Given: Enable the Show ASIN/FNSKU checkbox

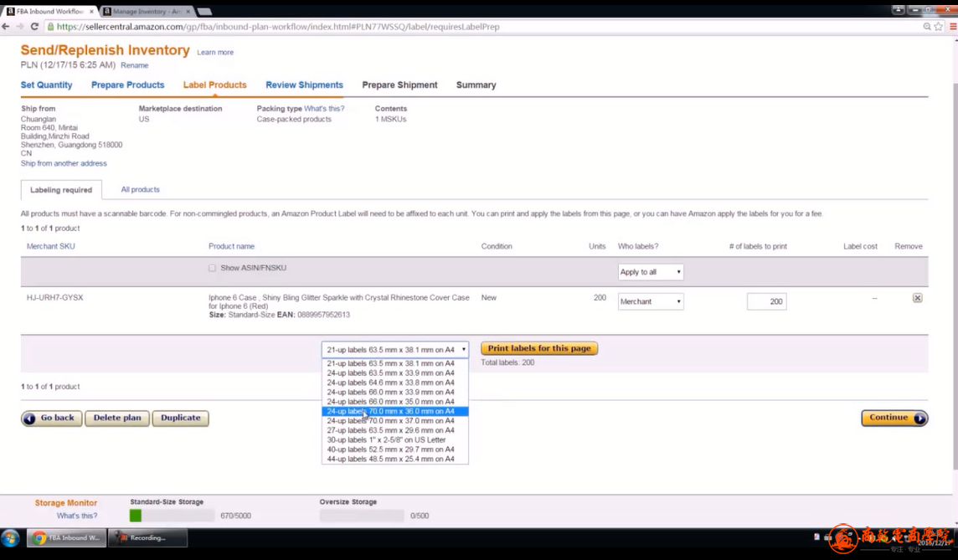Looking at the screenshot, I should [x=212, y=269].
